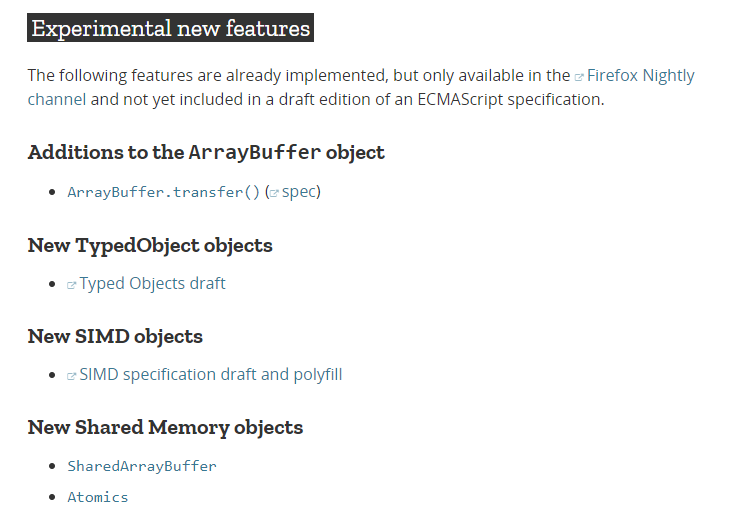Open the SharedArrayBuffer link

[142, 466]
